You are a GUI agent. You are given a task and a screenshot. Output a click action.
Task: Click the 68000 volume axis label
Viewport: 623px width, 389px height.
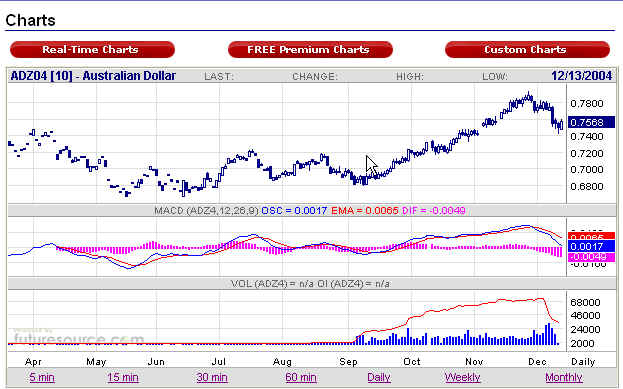coord(585,302)
